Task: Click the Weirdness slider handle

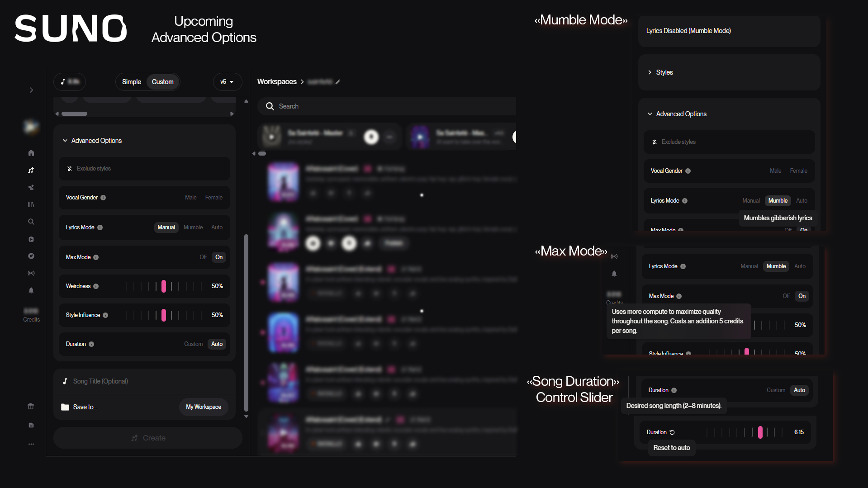Action: pos(164,286)
